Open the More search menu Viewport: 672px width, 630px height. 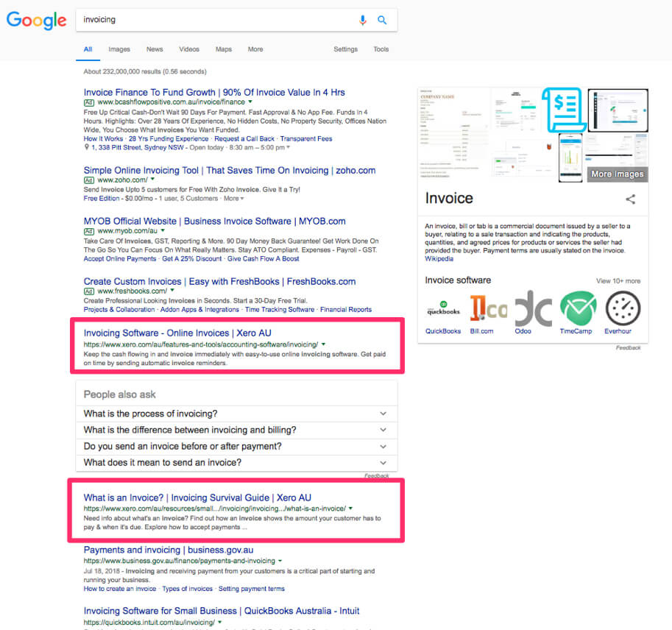point(255,49)
